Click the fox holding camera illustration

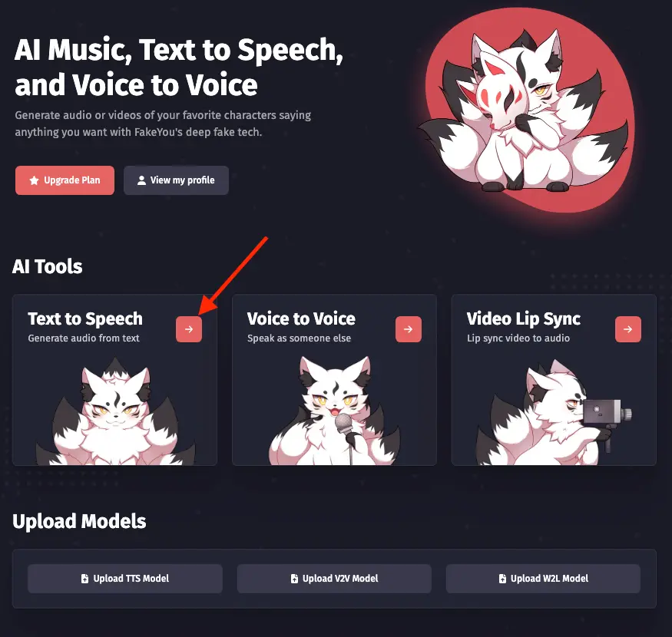point(554,413)
